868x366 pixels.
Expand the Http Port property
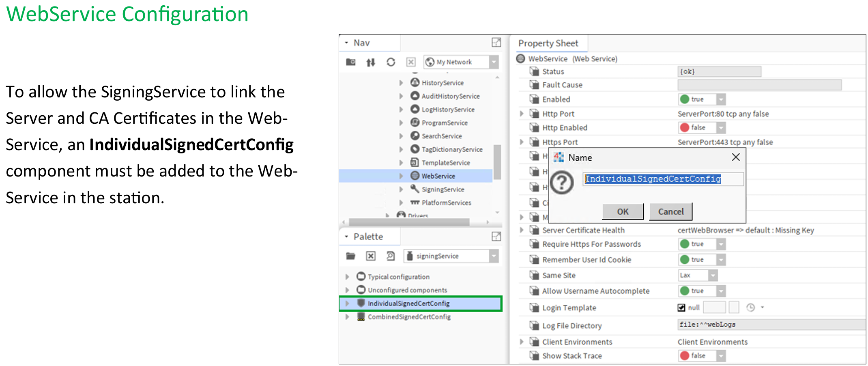[x=522, y=114]
